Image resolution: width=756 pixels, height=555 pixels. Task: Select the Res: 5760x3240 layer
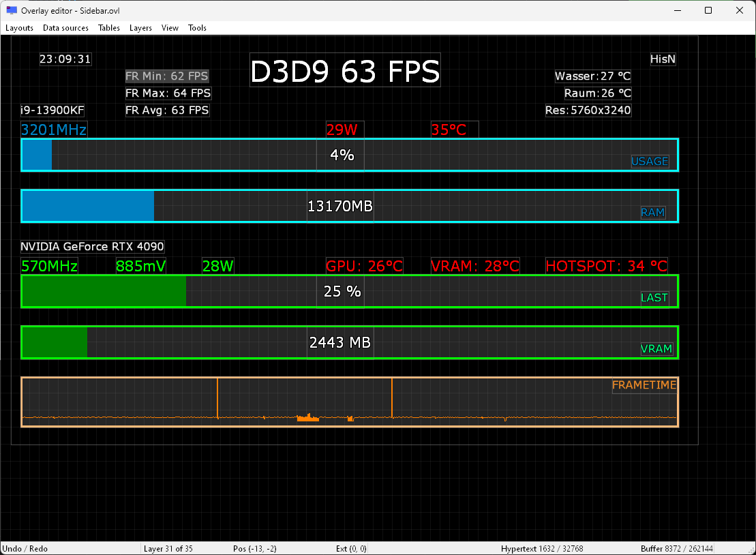click(x=588, y=110)
